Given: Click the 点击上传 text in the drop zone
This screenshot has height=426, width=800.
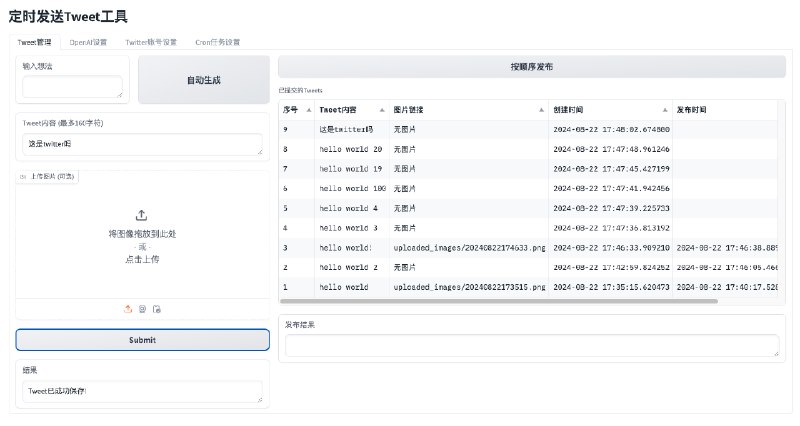Looking at the screenshot, I should tap(142, 259).
